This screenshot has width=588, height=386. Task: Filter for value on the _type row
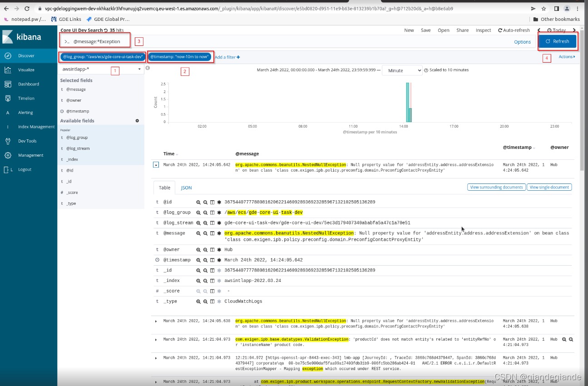tap(198, 302)
